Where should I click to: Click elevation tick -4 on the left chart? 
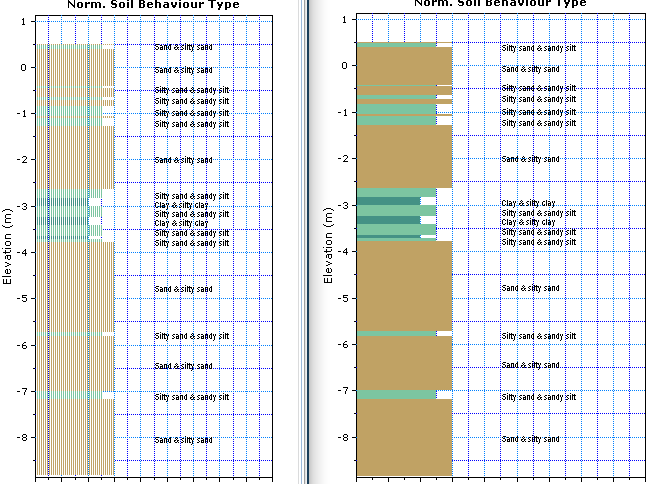point(22,252)
